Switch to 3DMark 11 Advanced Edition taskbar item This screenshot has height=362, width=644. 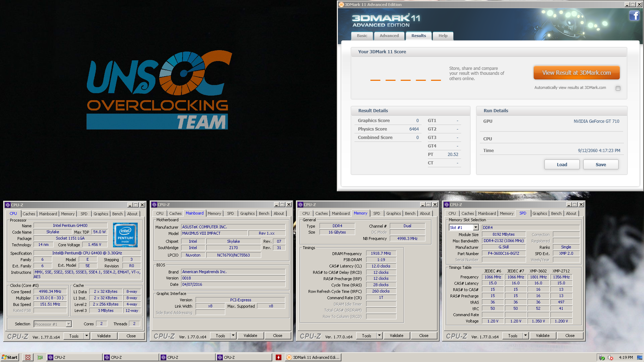[x=313, y=357]
